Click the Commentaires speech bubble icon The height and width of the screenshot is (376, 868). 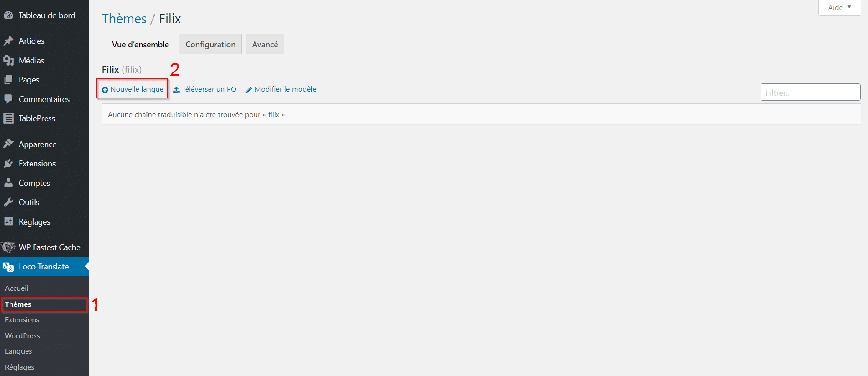click(8, 99)
